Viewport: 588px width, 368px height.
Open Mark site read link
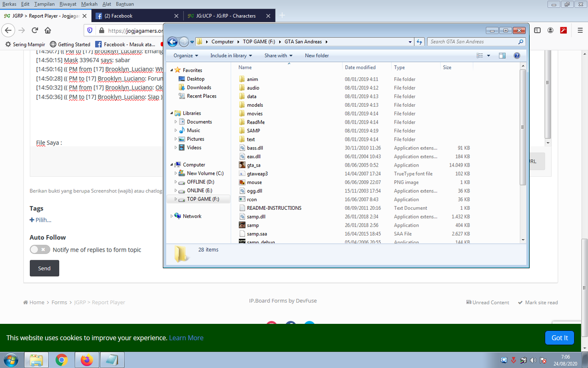tap(538, 303)
